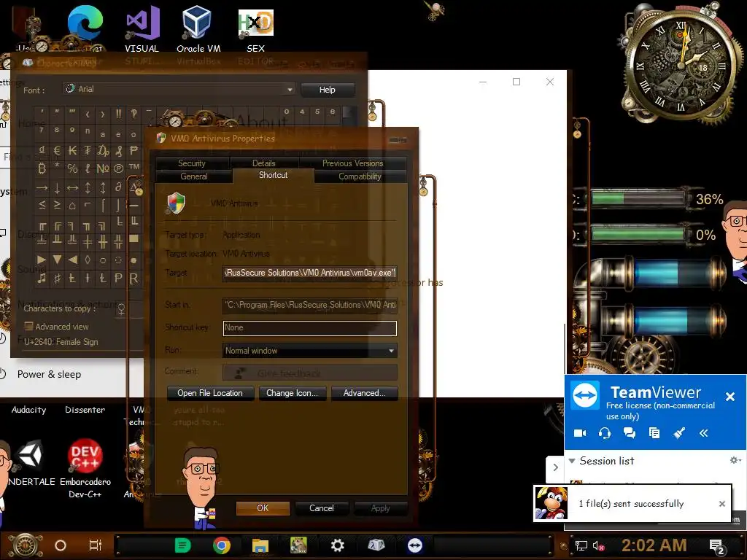Viewport: 747px width, 560px height.
Task: Click the 2:02 AM taskbar clock
Action: click(x=654, y=545)
